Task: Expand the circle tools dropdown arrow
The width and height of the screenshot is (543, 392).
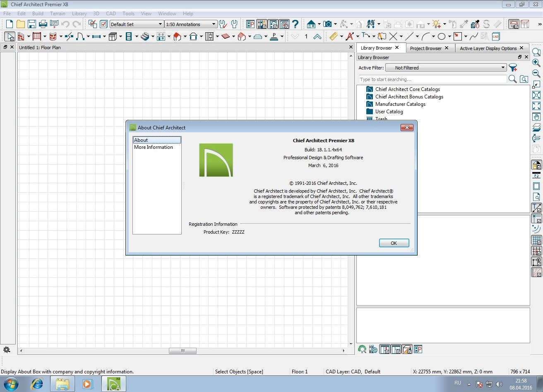Action: tap(449, 37)
